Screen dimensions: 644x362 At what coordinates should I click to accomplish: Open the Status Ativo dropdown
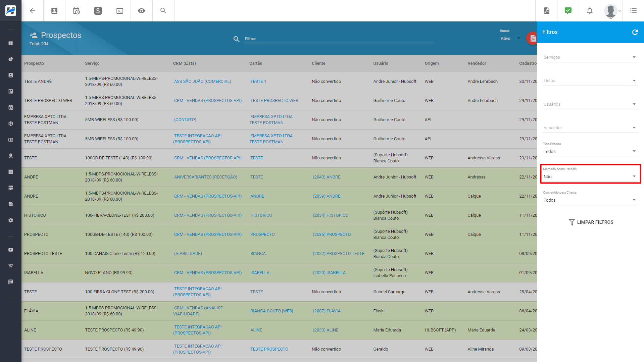510,39
